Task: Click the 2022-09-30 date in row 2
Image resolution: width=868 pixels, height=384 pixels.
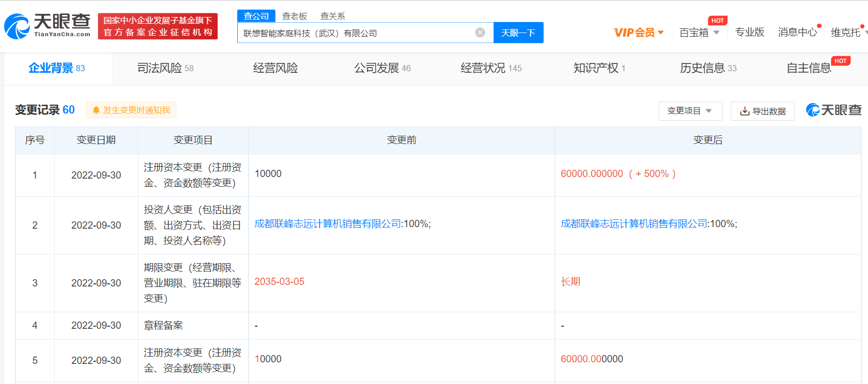Action: (96, 226)
